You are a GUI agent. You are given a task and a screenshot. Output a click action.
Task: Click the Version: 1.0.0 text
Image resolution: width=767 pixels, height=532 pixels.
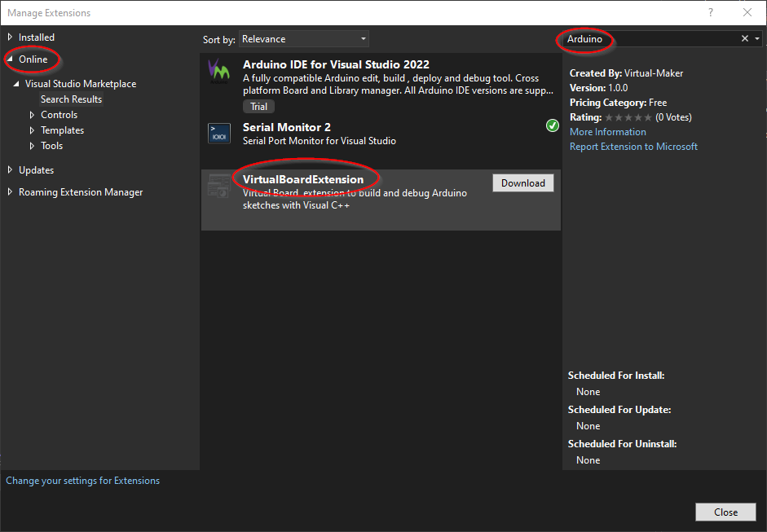(x=599, y=88)
